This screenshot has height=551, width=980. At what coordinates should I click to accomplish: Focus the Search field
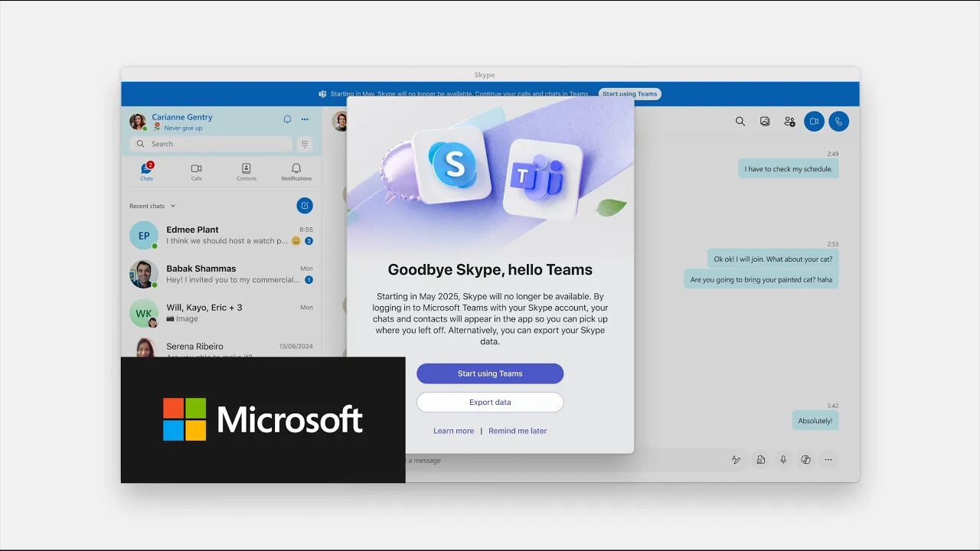[x=211, y=144]
